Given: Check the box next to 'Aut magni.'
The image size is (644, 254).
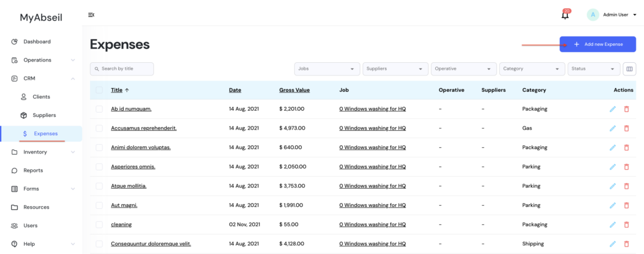Looking at the screenshot, I should tap(99, 205).
